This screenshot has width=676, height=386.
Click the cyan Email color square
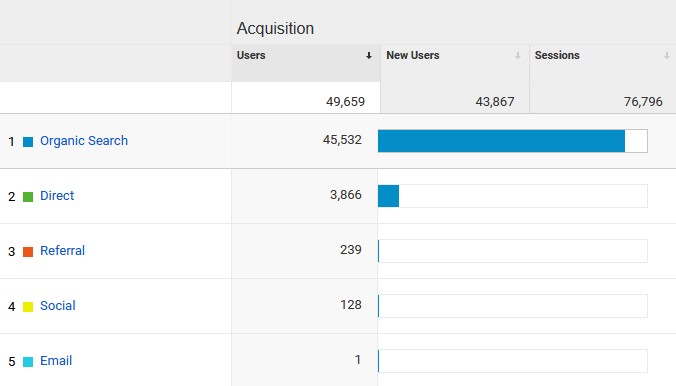[28, 362]
